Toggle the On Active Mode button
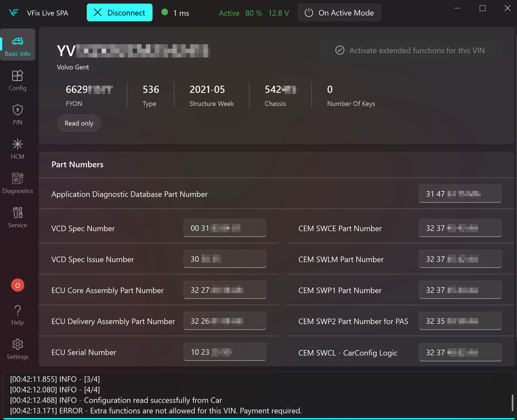The height and width of the screenshot is (420, 517). coord(339,12)
